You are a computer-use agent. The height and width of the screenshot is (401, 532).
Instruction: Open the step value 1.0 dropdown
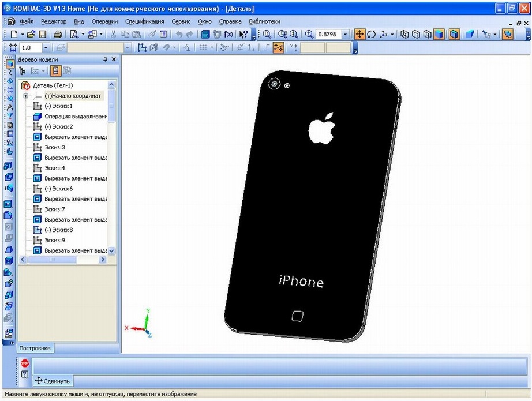click(46, 48)
